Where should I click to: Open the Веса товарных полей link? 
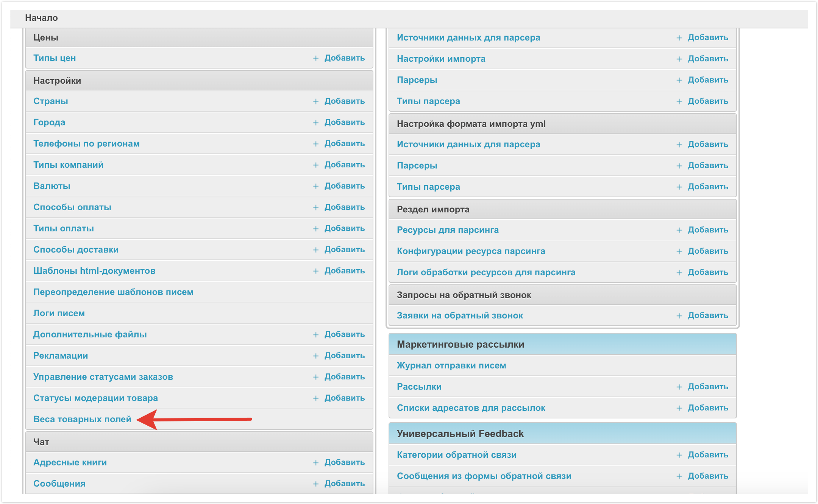82,419
